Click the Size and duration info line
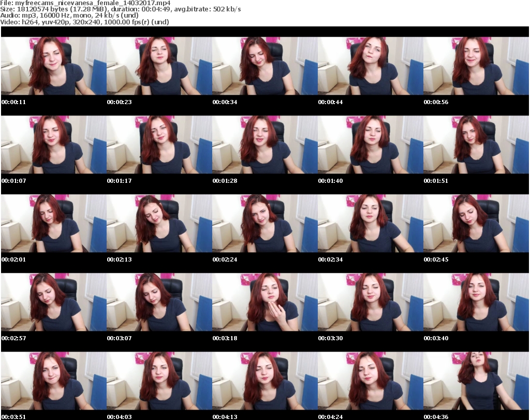The image size is (530, 420). (x=121, y=9)
